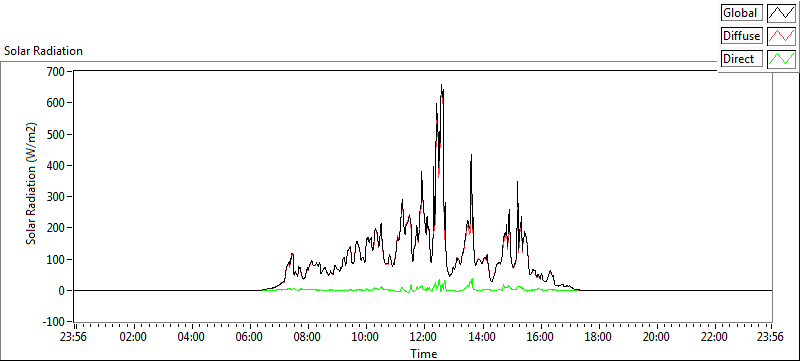The height and width of the screenshot is (361, 800).
Task: Click the 20:00 x-axis tick label
Action: click(x=656, y=337)
